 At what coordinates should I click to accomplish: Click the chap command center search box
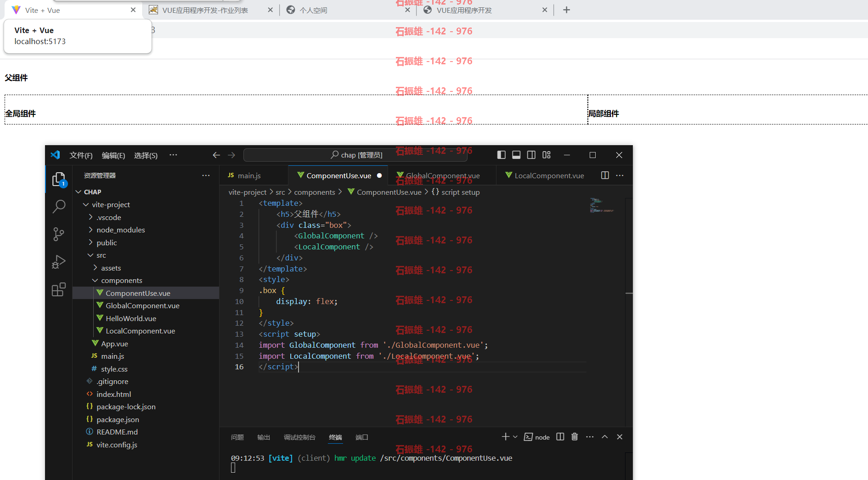[x=355, y=155]
